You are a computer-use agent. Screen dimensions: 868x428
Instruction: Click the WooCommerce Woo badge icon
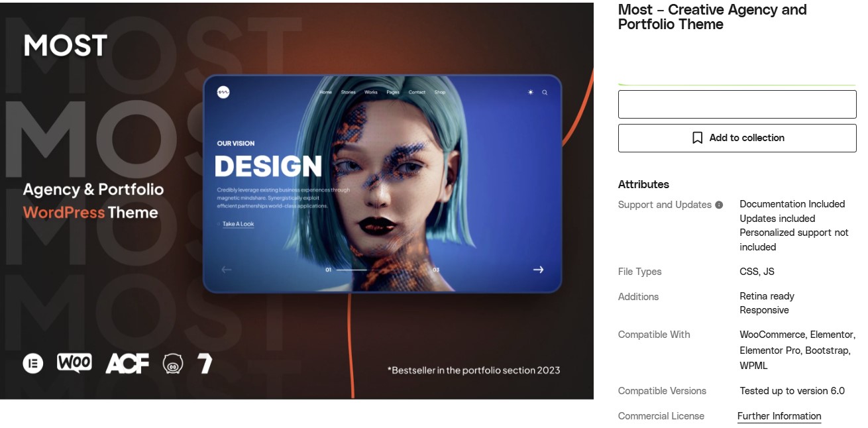coord(74,362)
